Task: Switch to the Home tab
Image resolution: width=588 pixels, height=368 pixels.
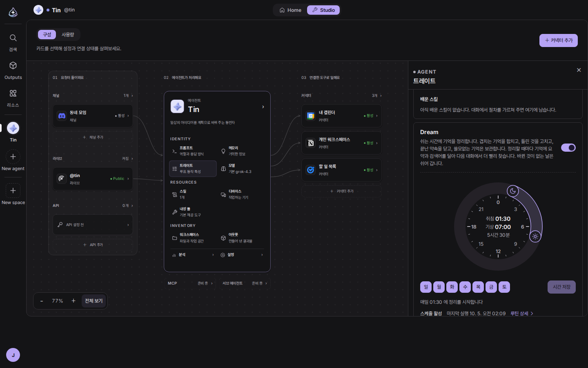Action: pos(290,10)
